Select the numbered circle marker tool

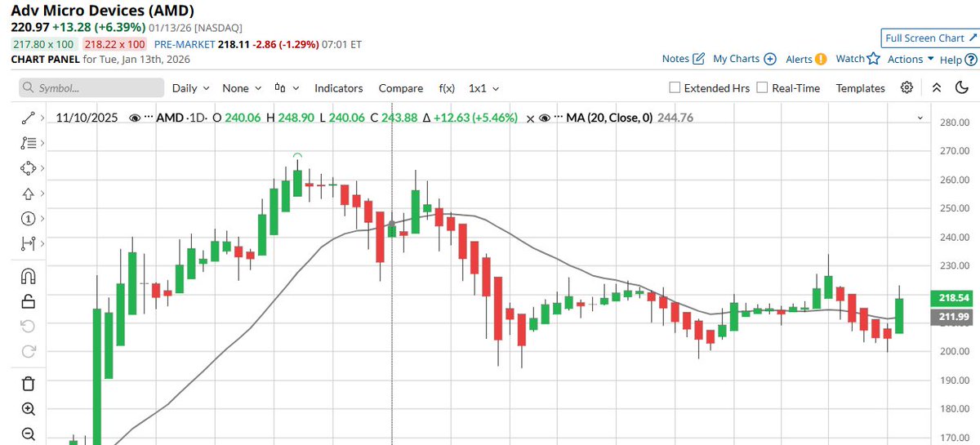click(x=28, y=219)
